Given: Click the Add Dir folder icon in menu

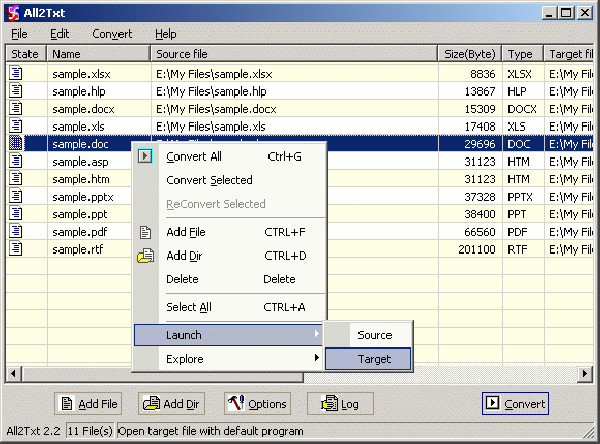Looking at the screenshot, I should pos(146,256).
